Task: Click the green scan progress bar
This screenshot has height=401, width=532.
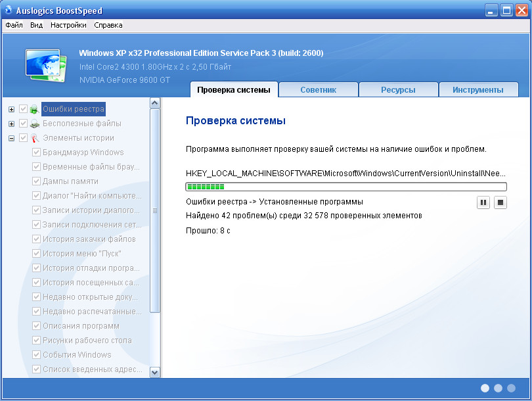Action: pos(346,187)
